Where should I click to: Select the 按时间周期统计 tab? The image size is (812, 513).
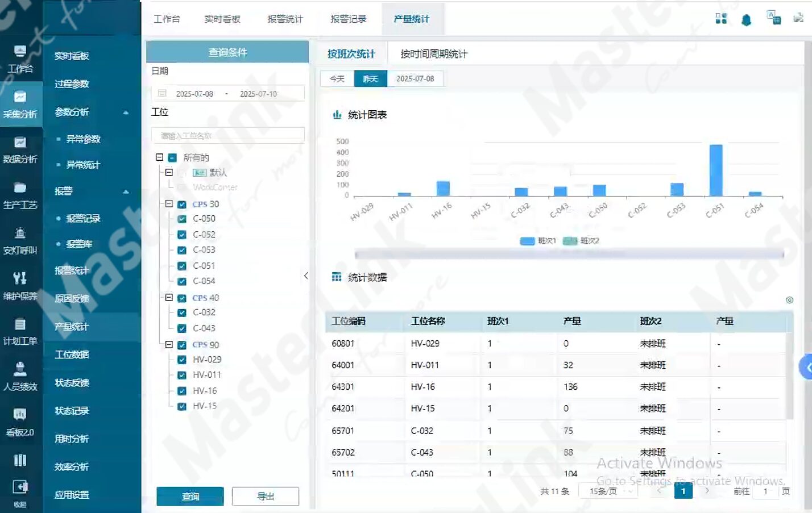coord(434,54)
